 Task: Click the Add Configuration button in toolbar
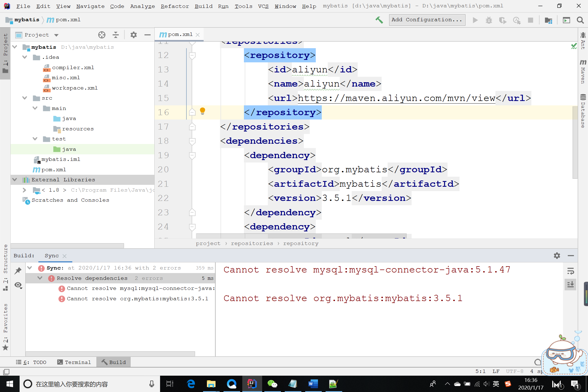click(x=427, y=20)
